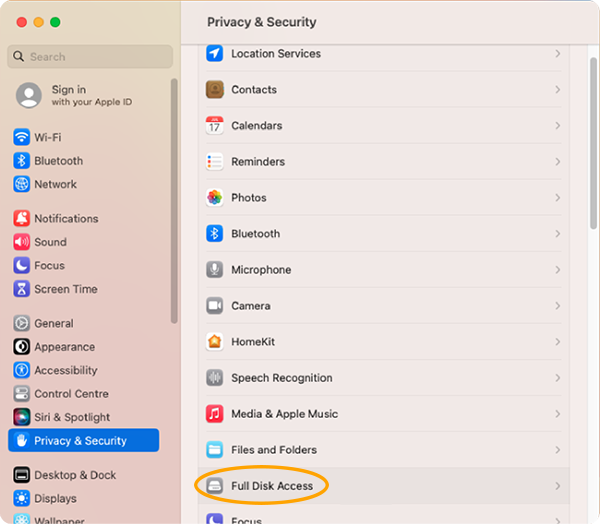
Task: Click the HomeKit house icon
Action: point(214,342)
